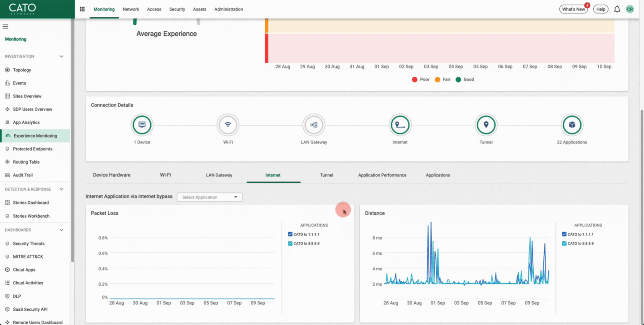Screen dimensions: 644x325
Task: Open Remote Users Dashboard link
Action: (x=38, y=322)
